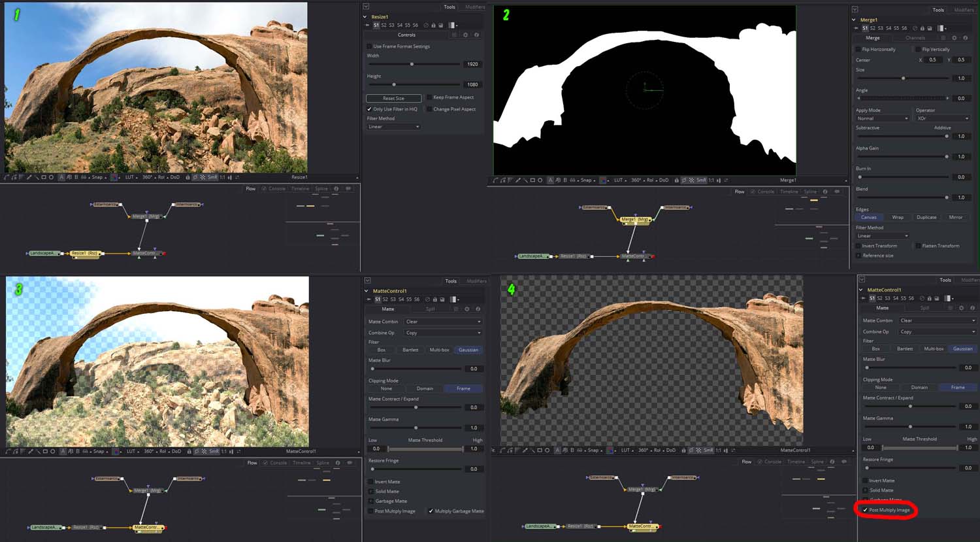Switch to Modifiers tab above Resize1 panel
The height and width of the screenshot is (542, 980).
pos(475,7)
